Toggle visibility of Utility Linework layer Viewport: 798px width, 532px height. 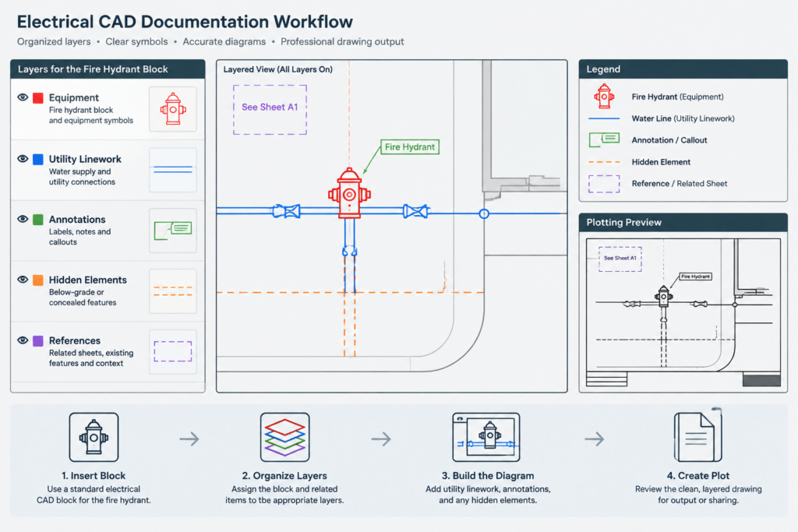[23, 159]
